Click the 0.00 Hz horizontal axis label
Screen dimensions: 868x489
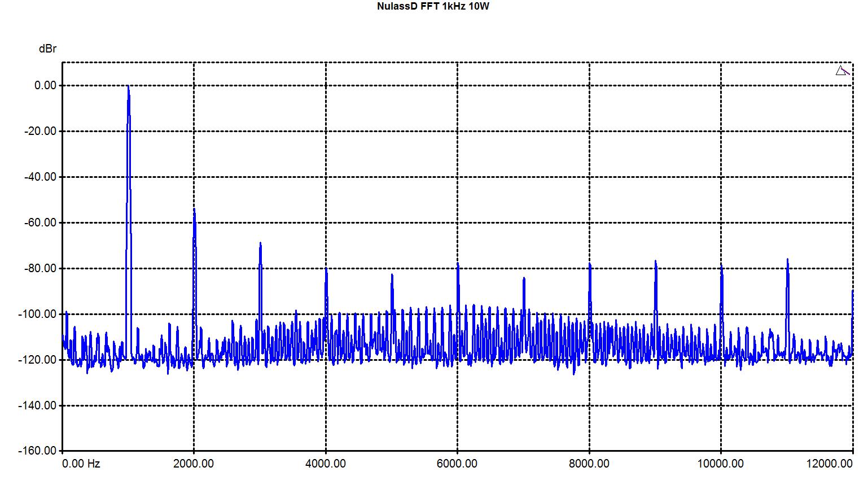(x=81, y=464)
